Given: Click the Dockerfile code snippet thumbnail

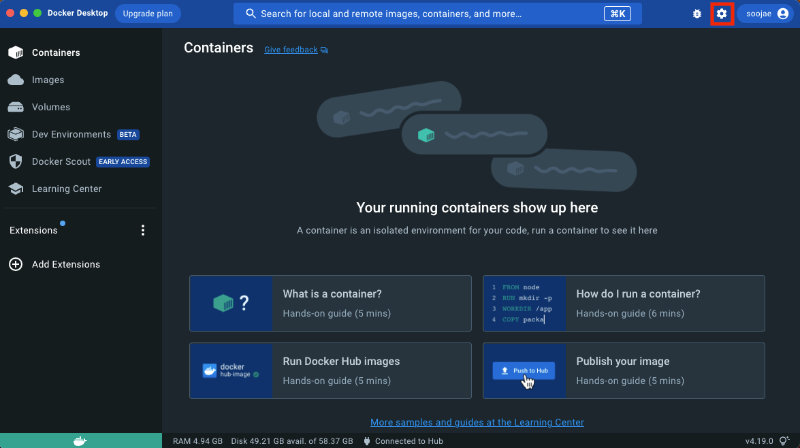Looking at the screenshot, I should [524, 304].
